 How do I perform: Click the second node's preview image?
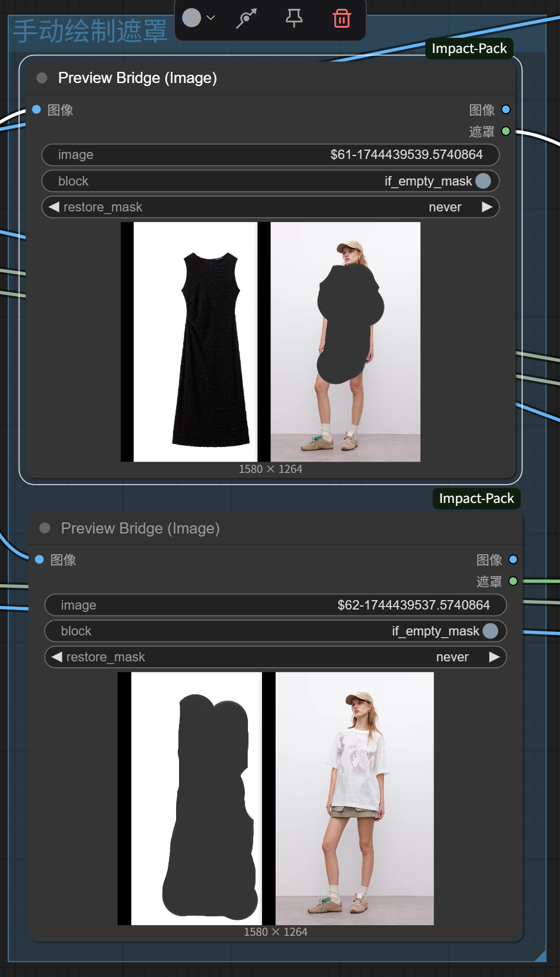pos(276,798)
